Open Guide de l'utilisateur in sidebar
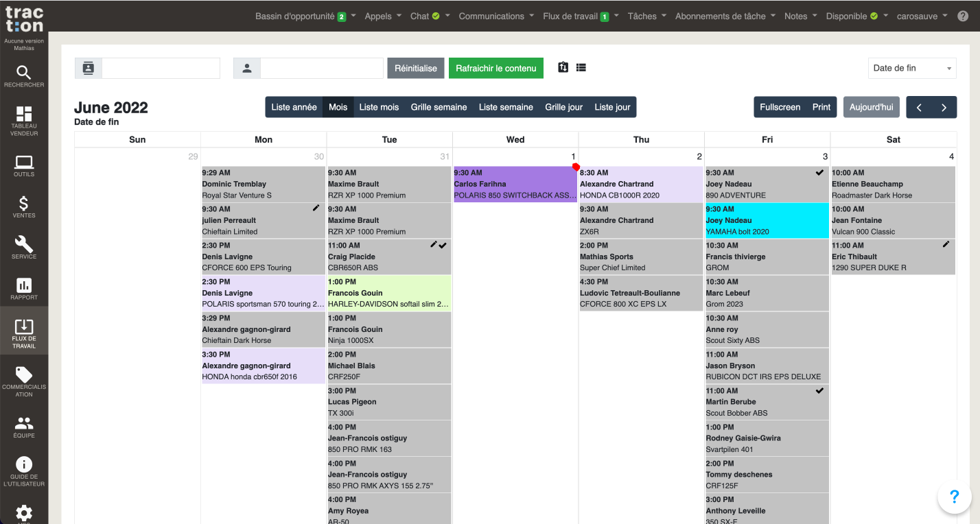The image size is (980, 524). 24,472
